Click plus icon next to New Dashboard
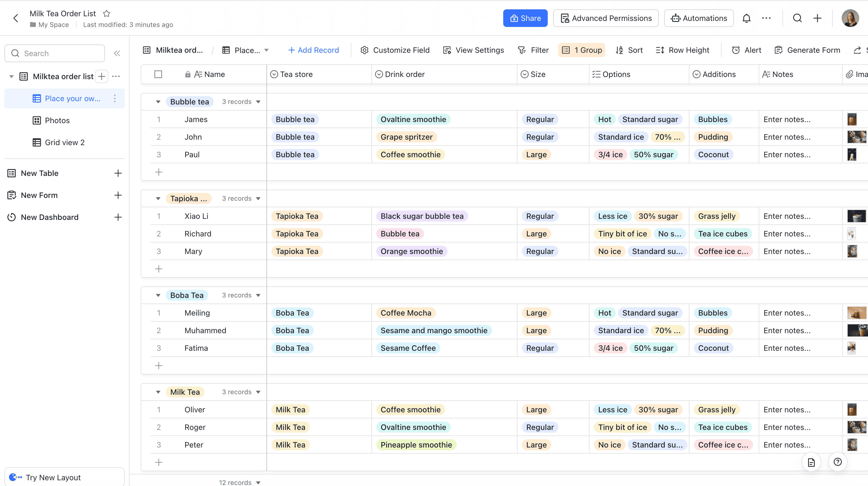Screen dimensions: 868x486 118,217
